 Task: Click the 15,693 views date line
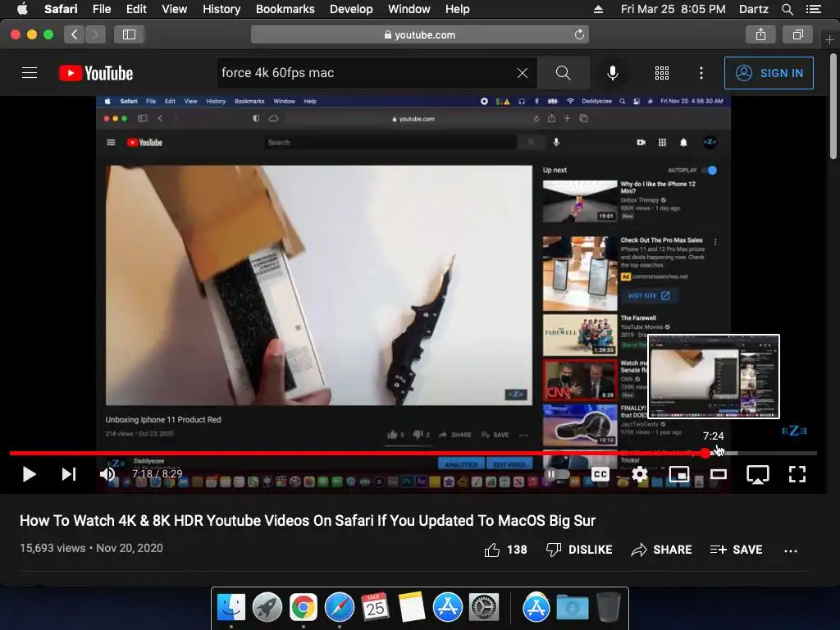coord(91,548)
